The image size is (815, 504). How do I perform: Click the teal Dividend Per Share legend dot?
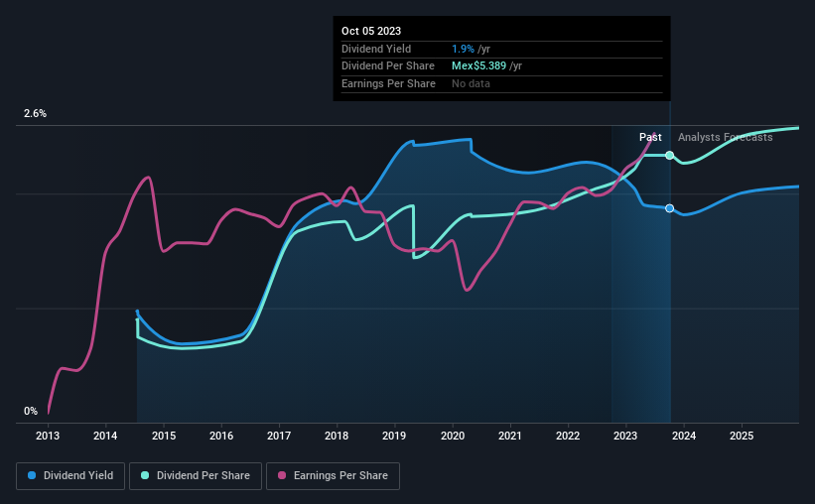pos(145,475)
